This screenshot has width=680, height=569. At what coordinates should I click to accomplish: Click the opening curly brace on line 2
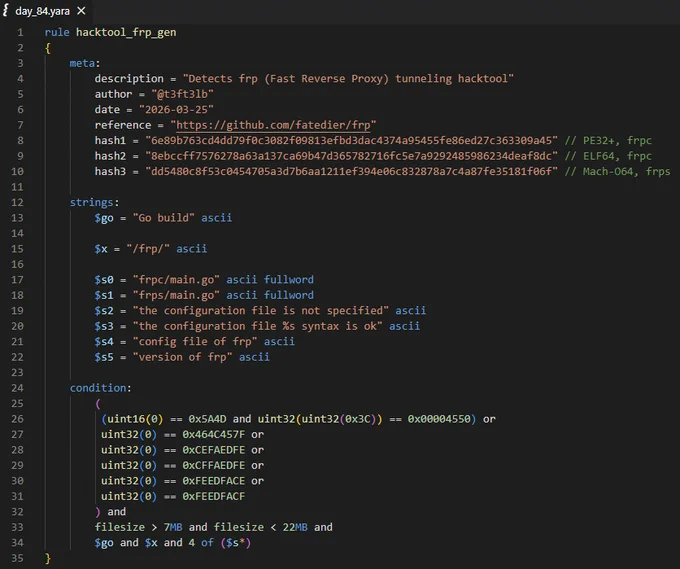(48, 48)
